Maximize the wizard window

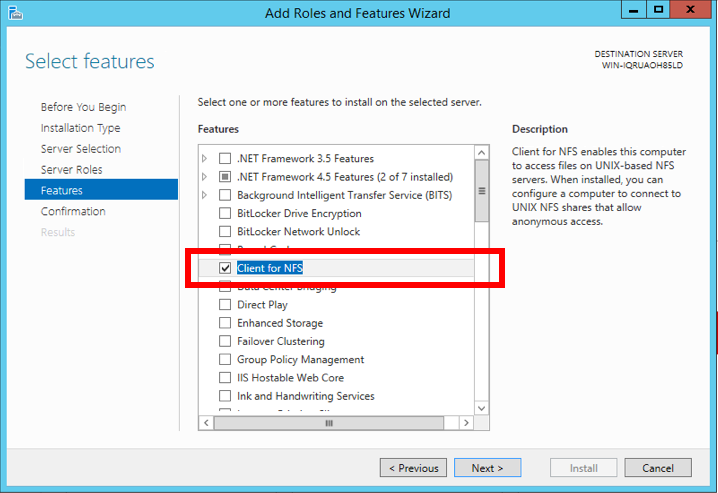658,10
